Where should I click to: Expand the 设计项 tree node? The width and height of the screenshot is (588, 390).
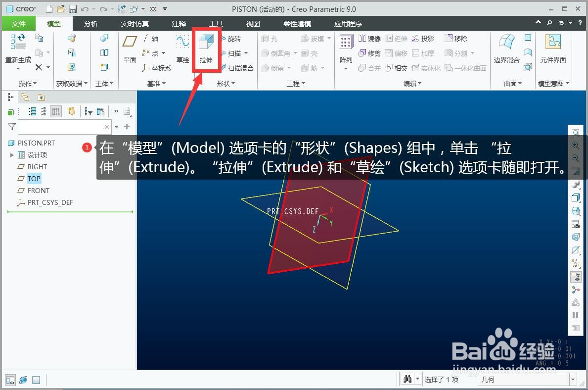pyautogui.click(x=12, y=154)
